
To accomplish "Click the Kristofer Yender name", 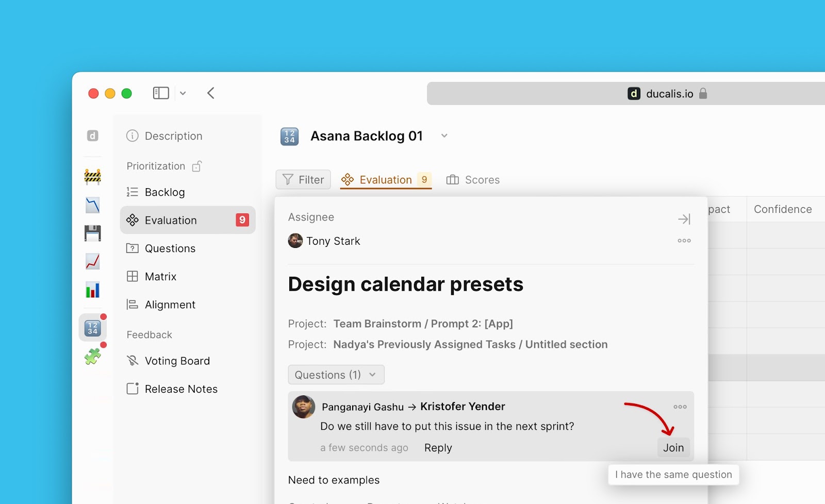I will 463,406.
